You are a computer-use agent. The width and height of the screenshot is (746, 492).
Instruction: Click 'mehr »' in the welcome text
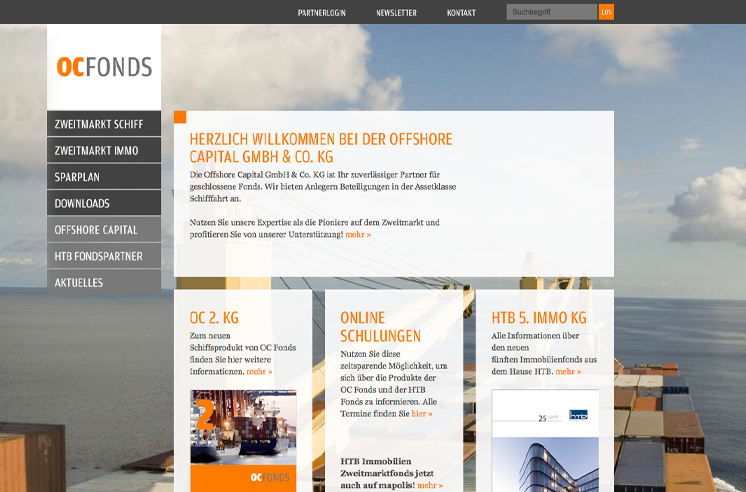(358, 235)
